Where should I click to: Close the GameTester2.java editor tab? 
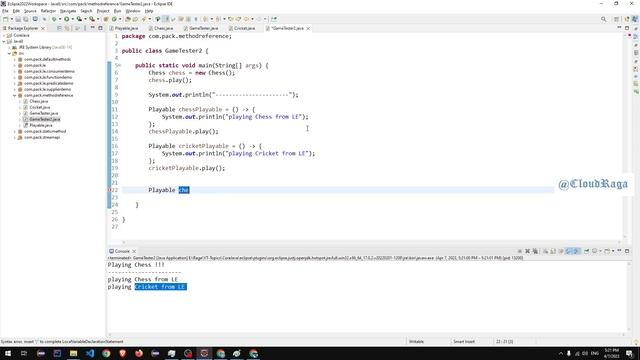coord(308,28)
